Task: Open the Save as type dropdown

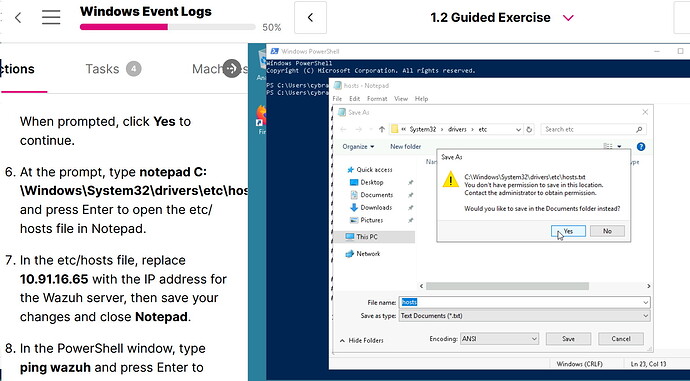Action: [524, 316]
